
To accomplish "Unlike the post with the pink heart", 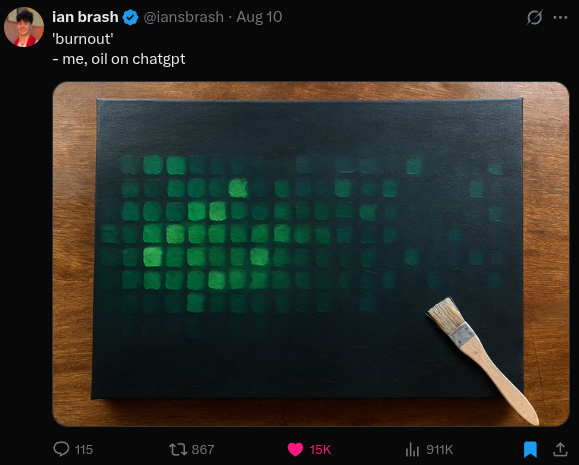I will 295,449.
